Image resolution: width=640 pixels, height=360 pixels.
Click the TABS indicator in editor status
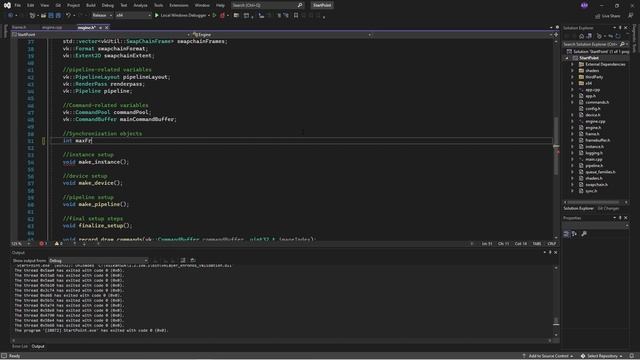[x=537, y=244]
